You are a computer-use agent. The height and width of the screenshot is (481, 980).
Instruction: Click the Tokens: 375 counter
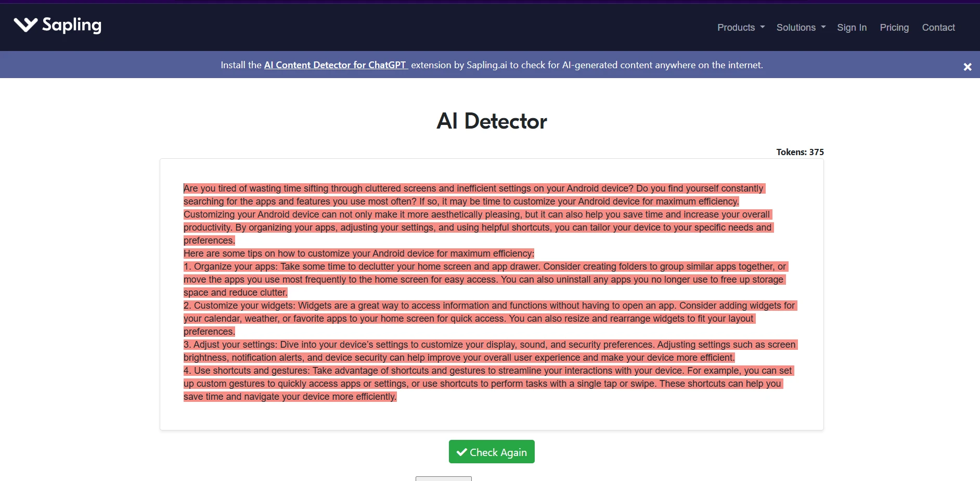[800, 152]
